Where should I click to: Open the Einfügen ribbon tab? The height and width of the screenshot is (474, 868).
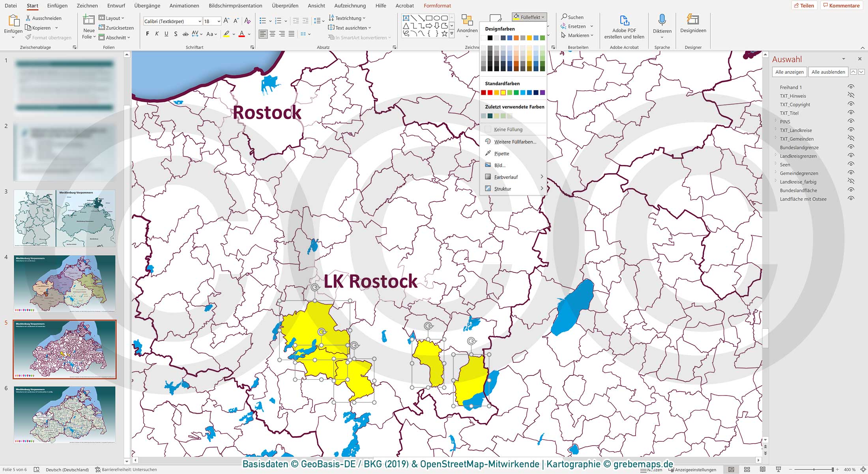(57, 6)
